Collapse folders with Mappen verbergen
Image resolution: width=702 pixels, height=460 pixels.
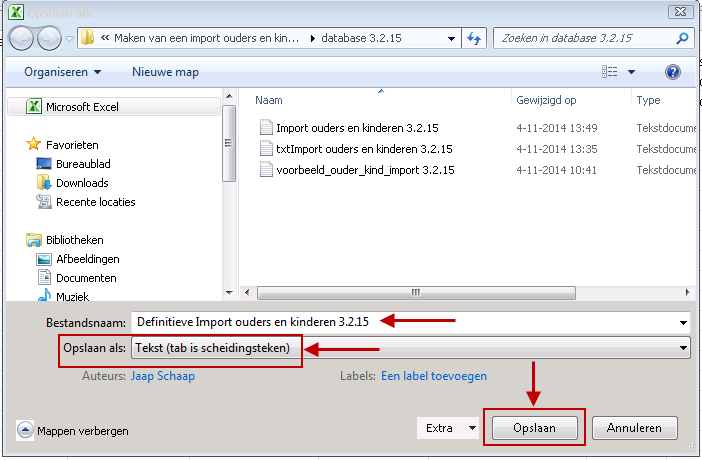tap(73, 431)
